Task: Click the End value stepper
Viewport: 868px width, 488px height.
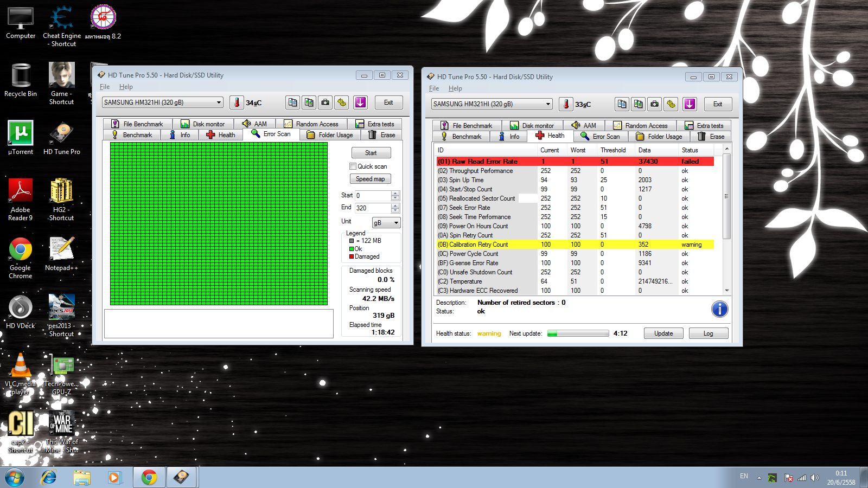Action: coord(395,208)
